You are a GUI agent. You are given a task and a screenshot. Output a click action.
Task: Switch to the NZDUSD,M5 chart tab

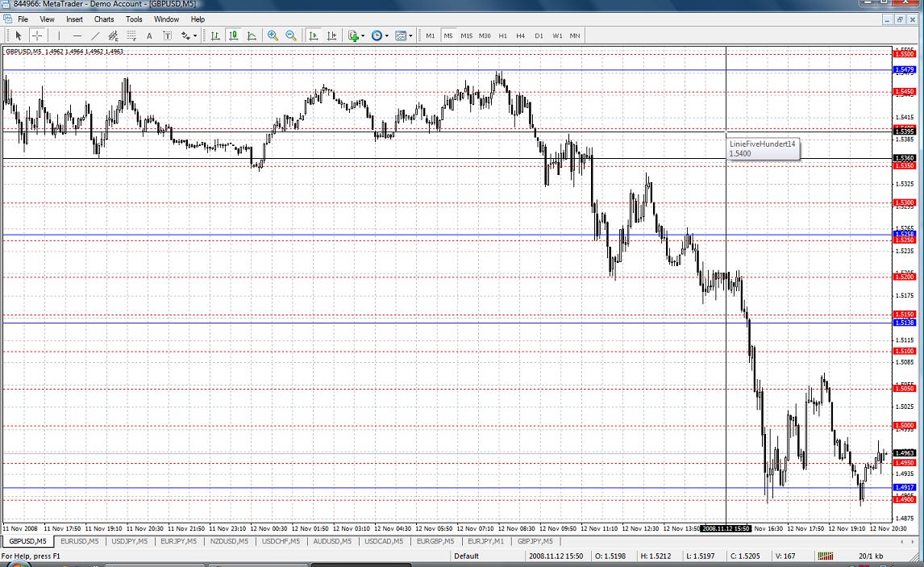tap(229, 541)
